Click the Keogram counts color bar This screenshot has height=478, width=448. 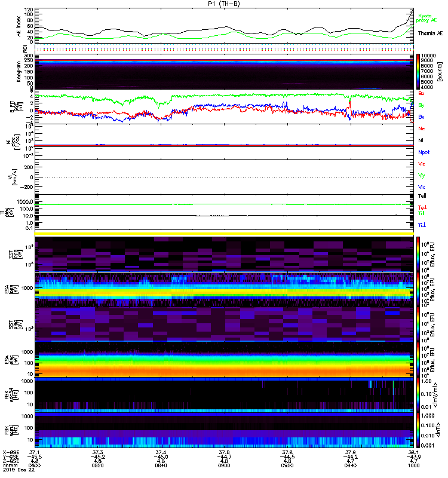(418, 72)
